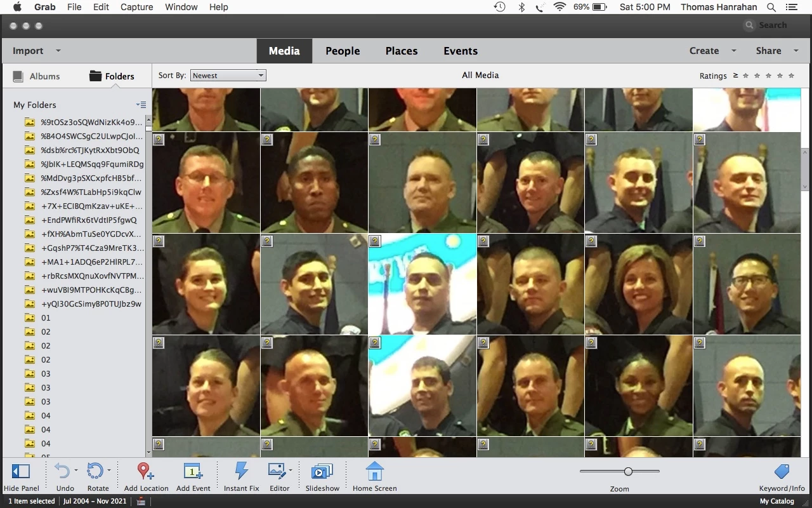Click the Zoom slider handle
The height and width of the screenshot is (508, 812).
(628, 471)
